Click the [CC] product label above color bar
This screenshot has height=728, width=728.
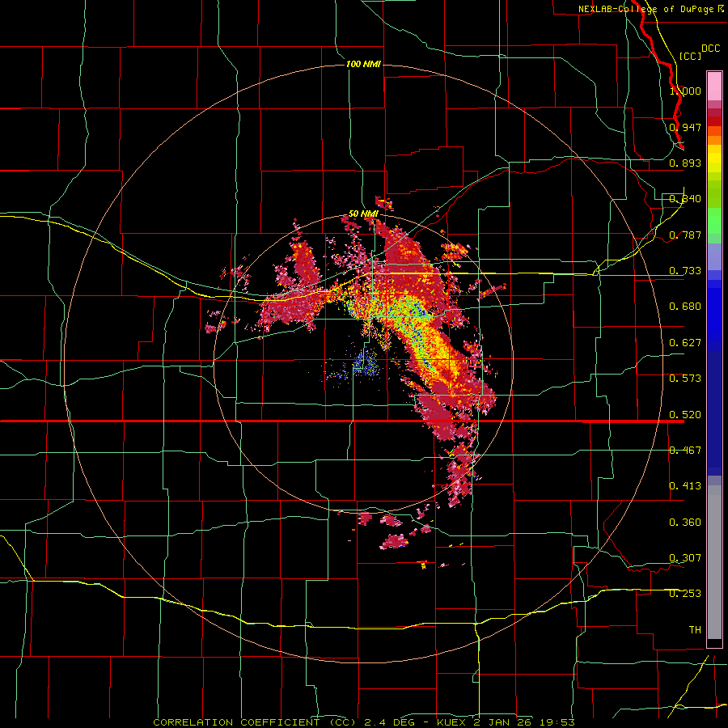[x=690, y=56]
